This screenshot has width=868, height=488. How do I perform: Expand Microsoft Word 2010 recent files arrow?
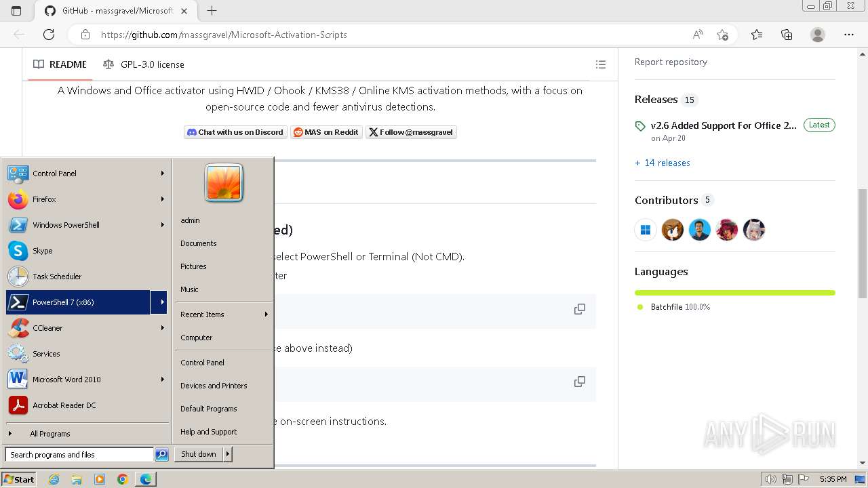click(x=163, y=380)
